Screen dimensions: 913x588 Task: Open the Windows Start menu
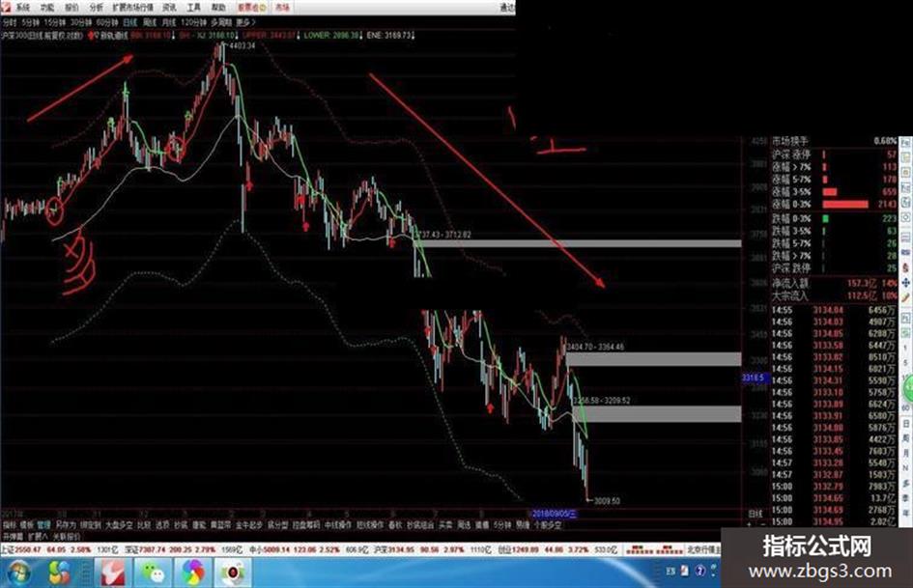point(18,573)
